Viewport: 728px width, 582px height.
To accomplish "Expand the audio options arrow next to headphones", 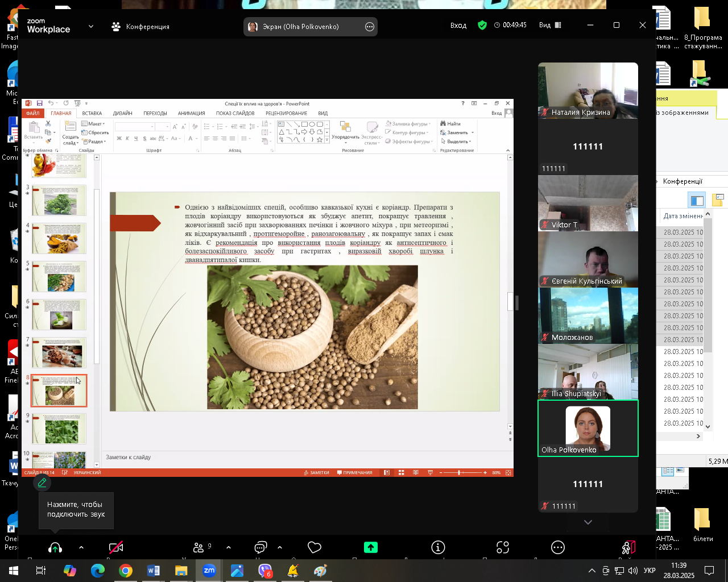I will (x=81, y=547).
